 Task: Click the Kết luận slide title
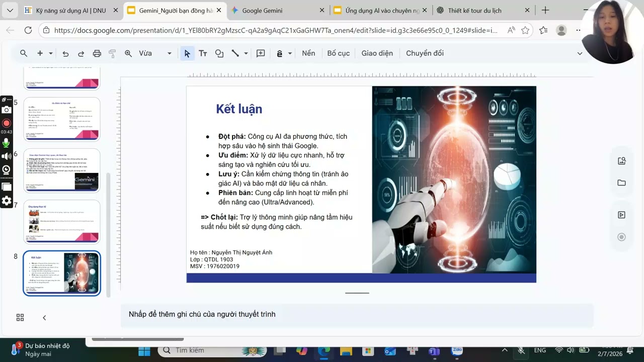239,109
